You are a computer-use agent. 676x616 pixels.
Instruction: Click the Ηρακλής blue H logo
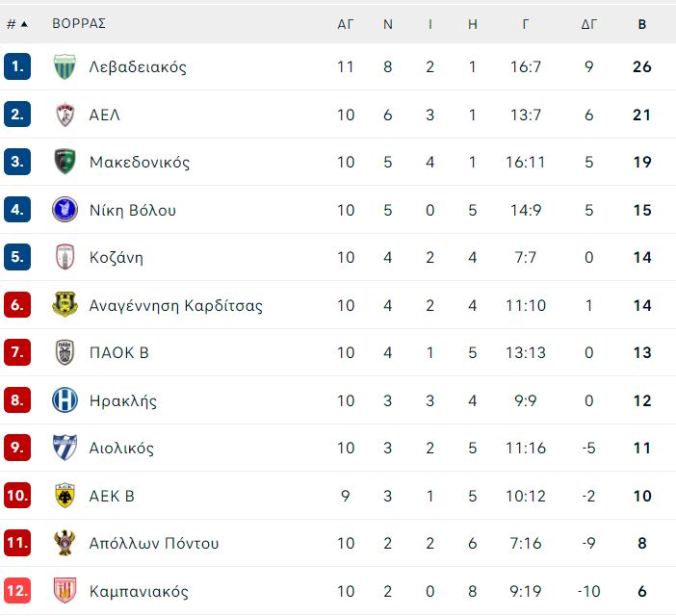coord(65,400)
